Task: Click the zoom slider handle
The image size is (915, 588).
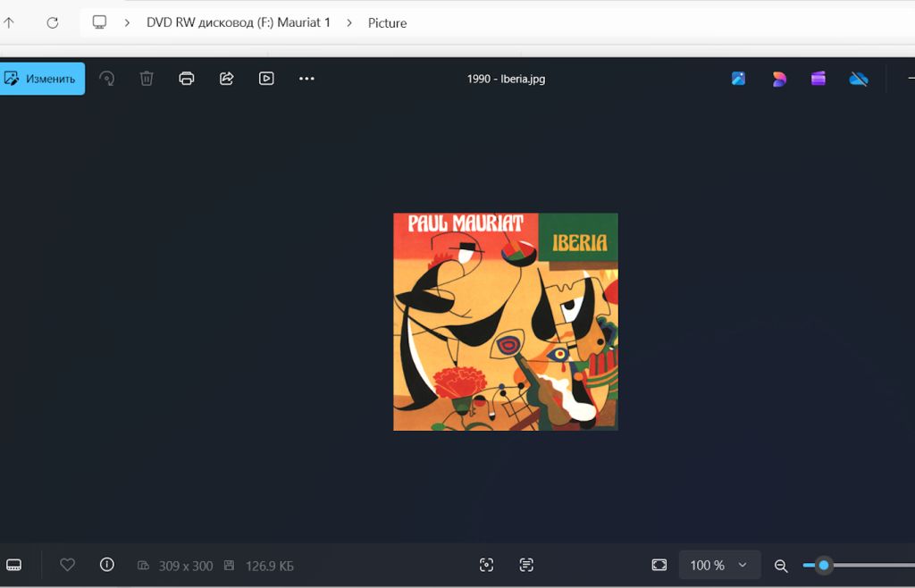Action: point(823,565)
